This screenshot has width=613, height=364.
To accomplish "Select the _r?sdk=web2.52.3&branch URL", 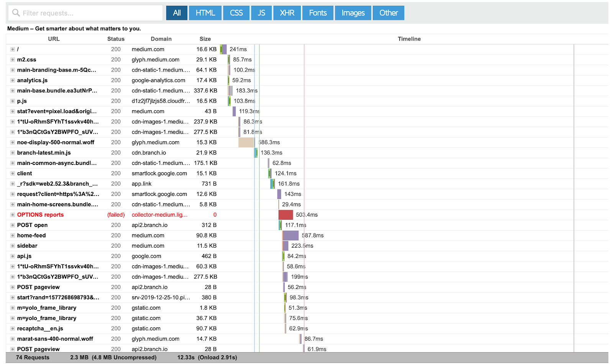I will [57, 184].
